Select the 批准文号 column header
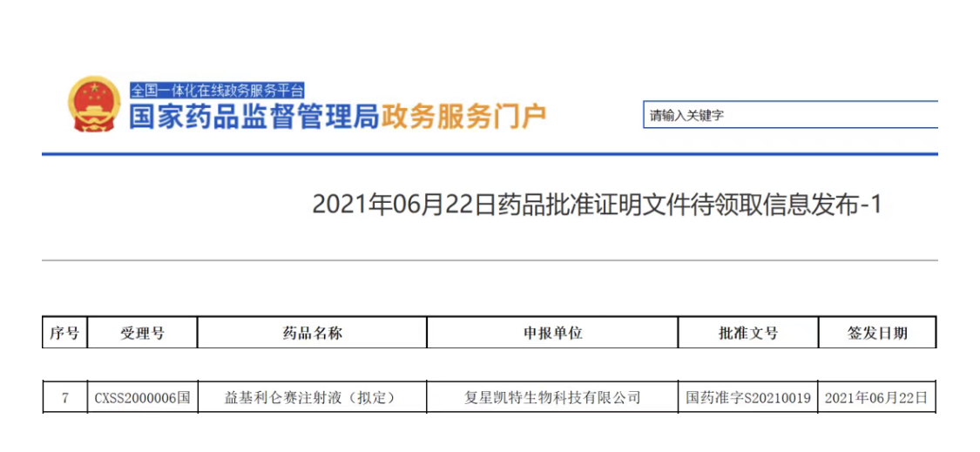The height and width of the screenshot is (452, 980). pyautogui.click(x=748, y=333)
